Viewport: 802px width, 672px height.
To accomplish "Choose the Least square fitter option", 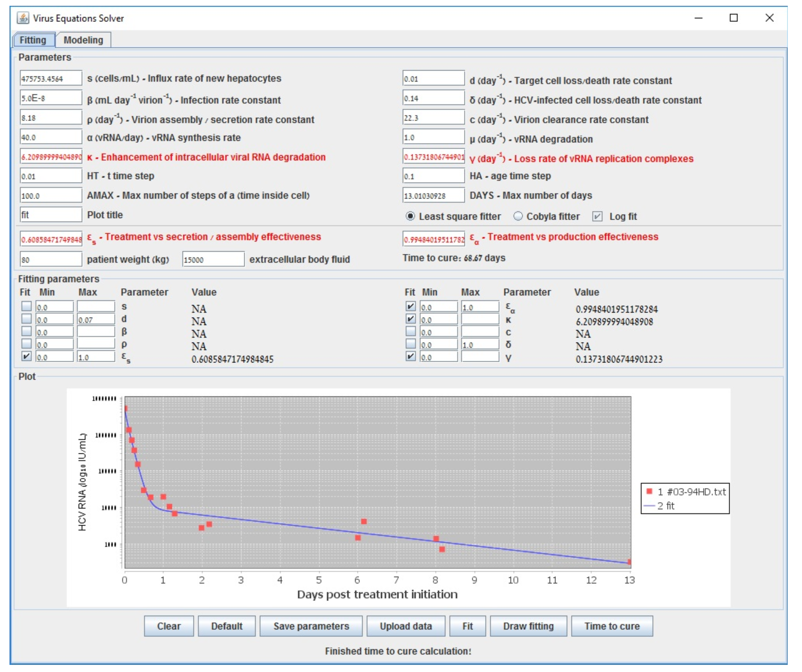I will 410,216.
